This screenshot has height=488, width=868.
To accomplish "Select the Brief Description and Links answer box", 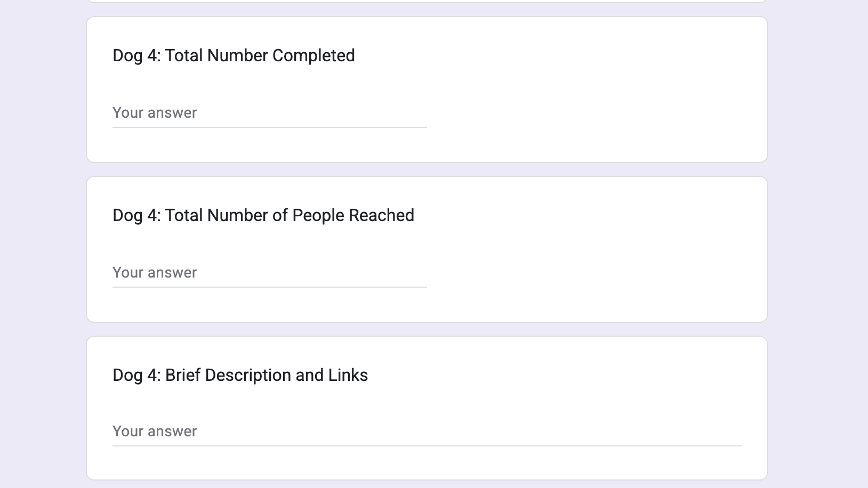I will [427, 432].
